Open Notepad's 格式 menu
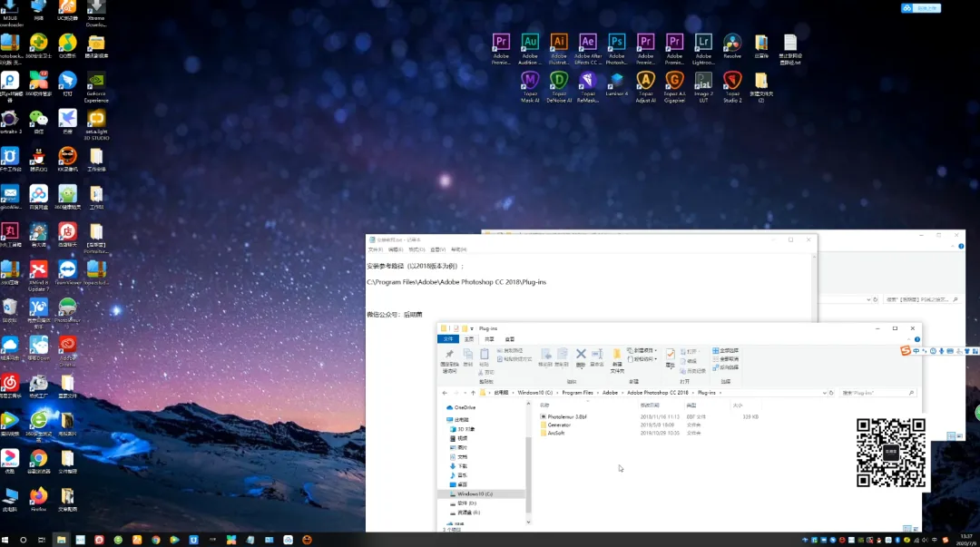The width and height of the screenshot is (980, 547). 416,249
